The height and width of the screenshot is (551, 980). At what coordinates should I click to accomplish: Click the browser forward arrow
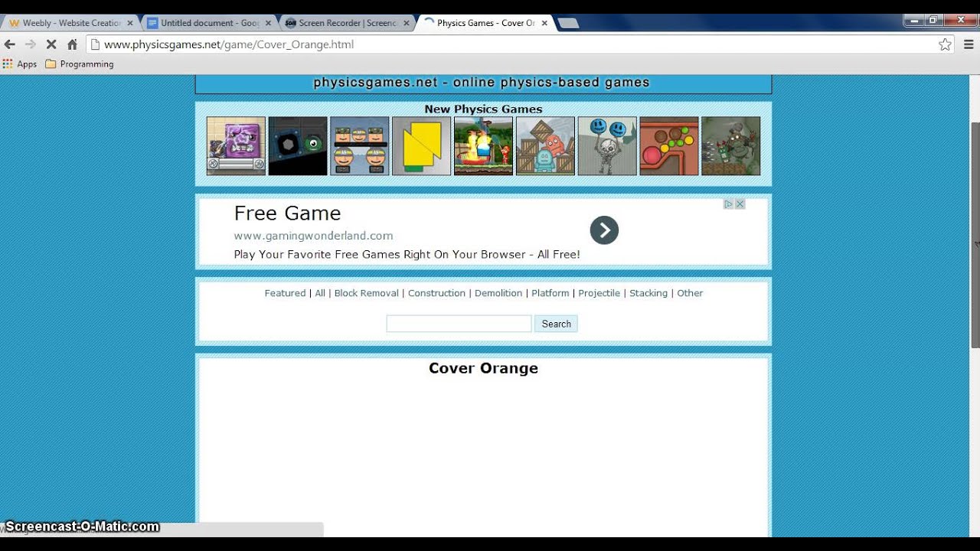point(31,44)
